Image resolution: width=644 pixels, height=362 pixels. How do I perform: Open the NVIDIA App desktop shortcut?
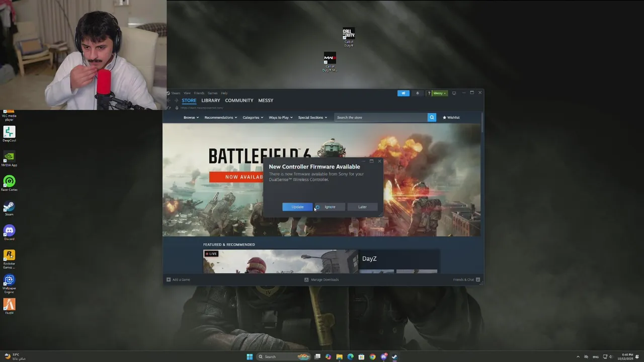[x=9, y=158]
